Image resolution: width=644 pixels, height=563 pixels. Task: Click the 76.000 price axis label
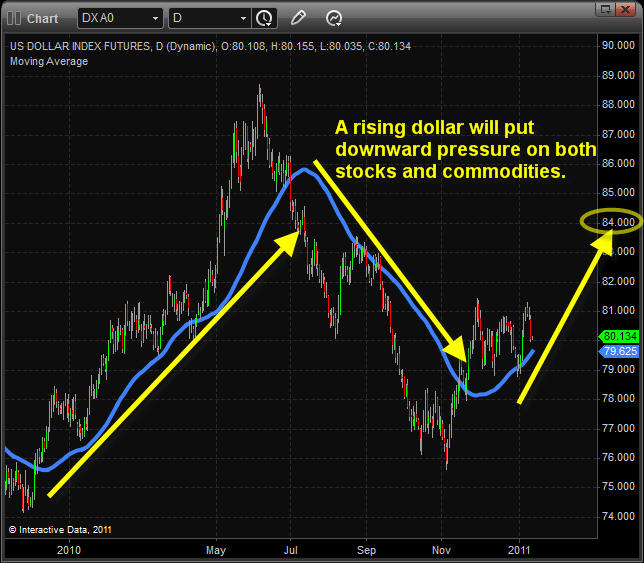[618, 457]
